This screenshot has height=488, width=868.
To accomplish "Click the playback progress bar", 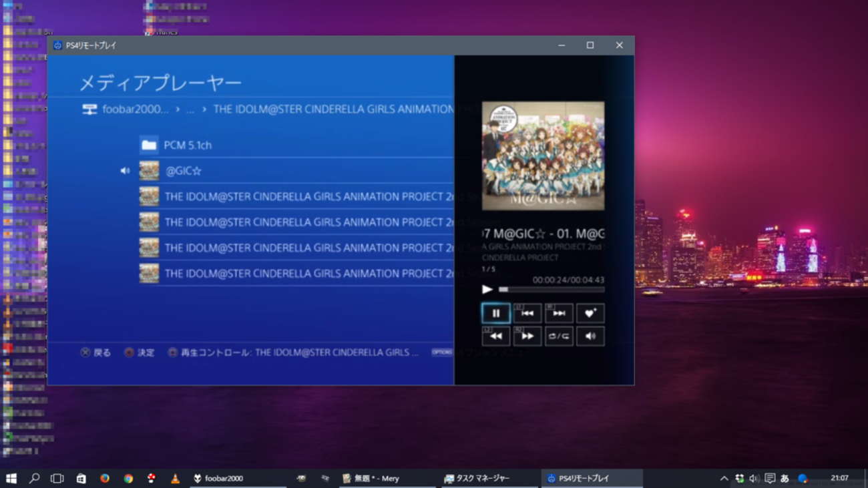I will [x=552, y=290].
